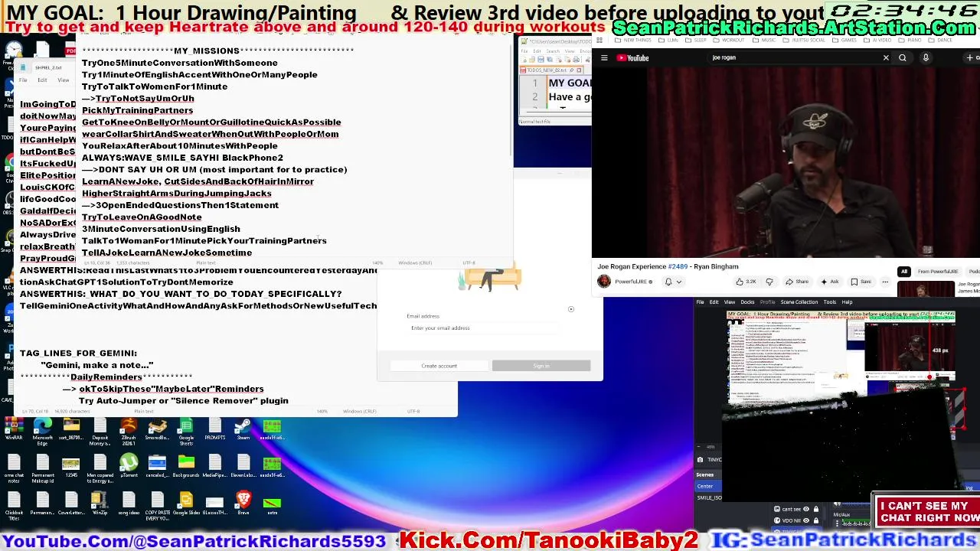Clear the 'joe rogan' search text
The height and width of the screenshot is (551, 980).
[886, 57]
